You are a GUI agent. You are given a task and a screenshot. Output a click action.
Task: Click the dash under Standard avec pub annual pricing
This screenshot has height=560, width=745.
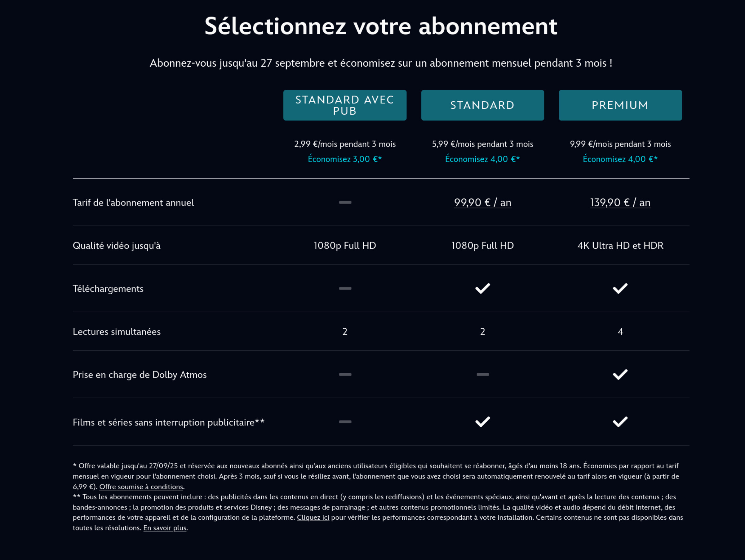coord(344,202)
